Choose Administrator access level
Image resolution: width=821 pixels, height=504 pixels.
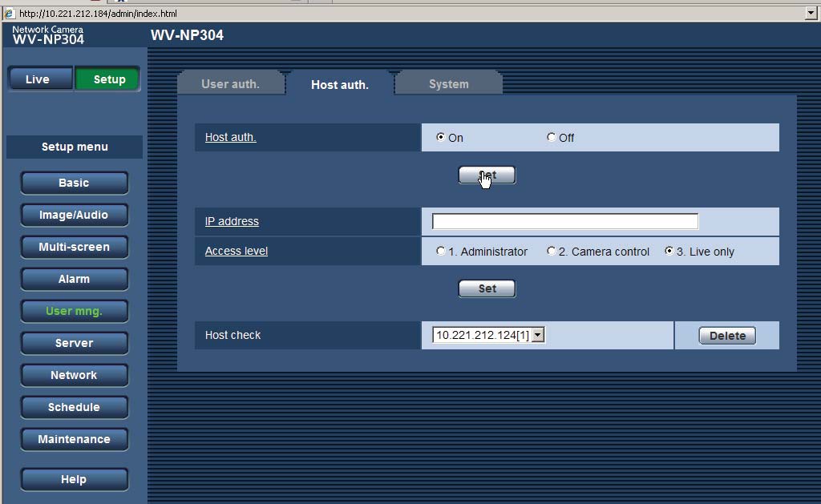click(440, 251)
